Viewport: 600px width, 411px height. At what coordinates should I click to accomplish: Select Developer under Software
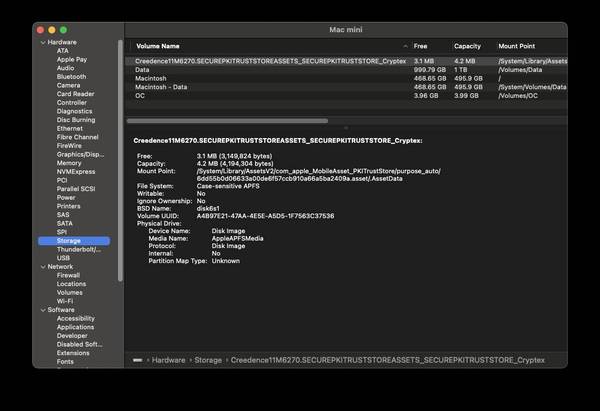tap(72, 336)
